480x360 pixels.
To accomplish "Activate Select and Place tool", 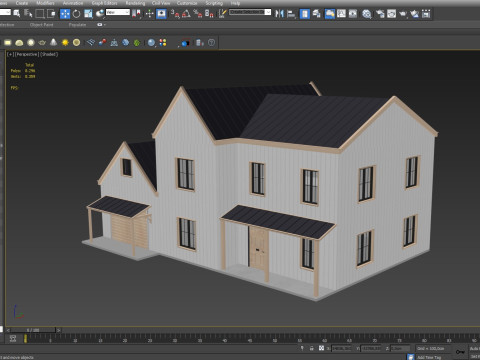I will coord(100,14).
